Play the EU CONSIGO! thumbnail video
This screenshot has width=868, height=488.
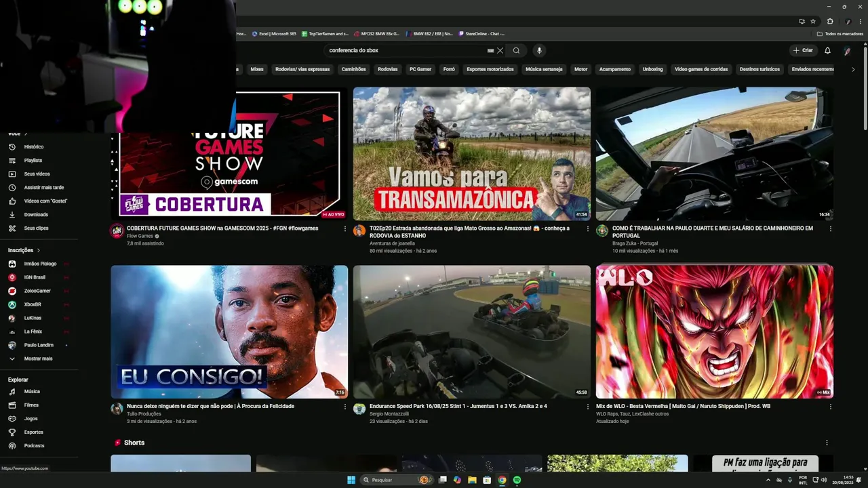[x=229, y=331]
